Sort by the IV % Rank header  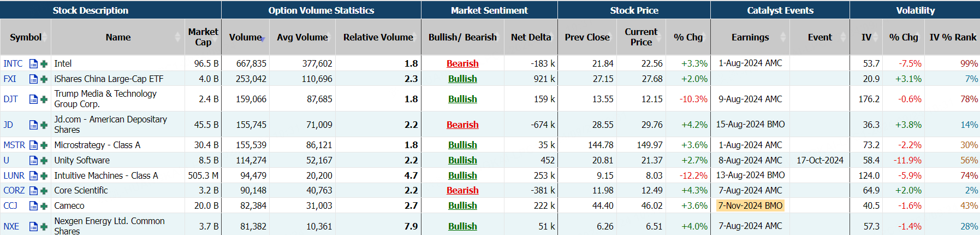(x=953, y=37)
